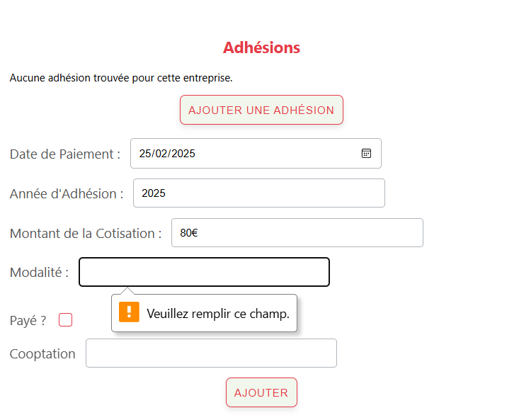Screen dimensions: 519x420
Task: Click the Cooptation label text
Action: [42, 354]
